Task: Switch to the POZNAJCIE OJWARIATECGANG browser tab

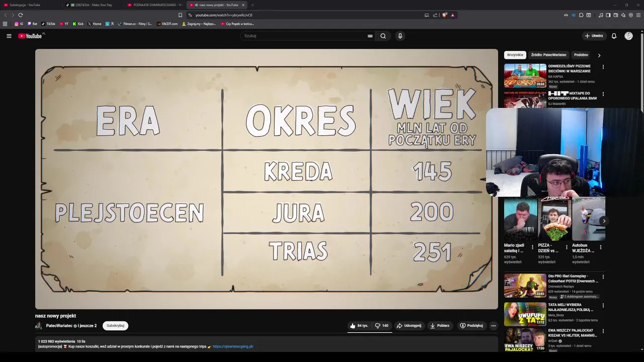Action: pyautogui.click(x=155, y=5)
